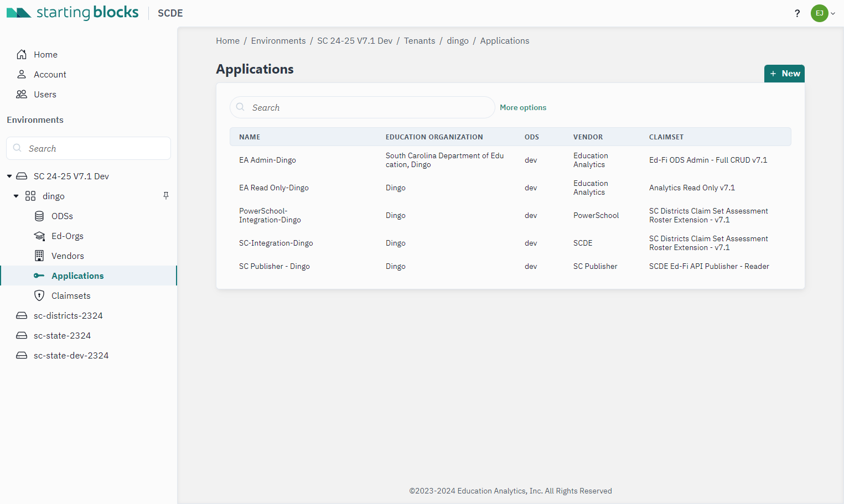844x504 pixels.
Task: Go to Environments breadcrumb
Action: 278,41
